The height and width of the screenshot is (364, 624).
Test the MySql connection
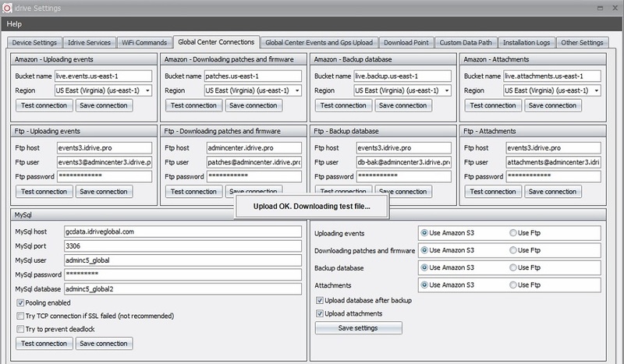44,343
